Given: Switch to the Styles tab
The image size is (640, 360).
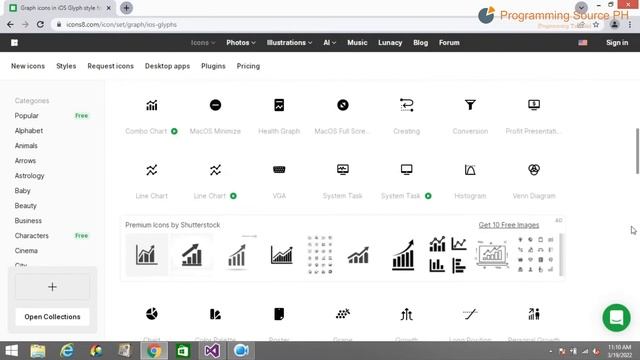Looking at the screenshot, I should pyautogui.click(x=66, y=66).
